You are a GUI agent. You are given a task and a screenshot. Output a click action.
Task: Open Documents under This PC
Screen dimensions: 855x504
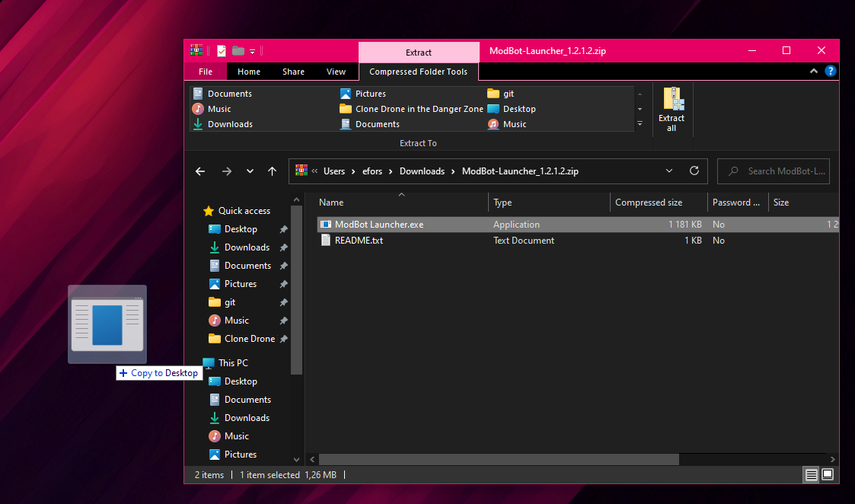tap(240, 399)
